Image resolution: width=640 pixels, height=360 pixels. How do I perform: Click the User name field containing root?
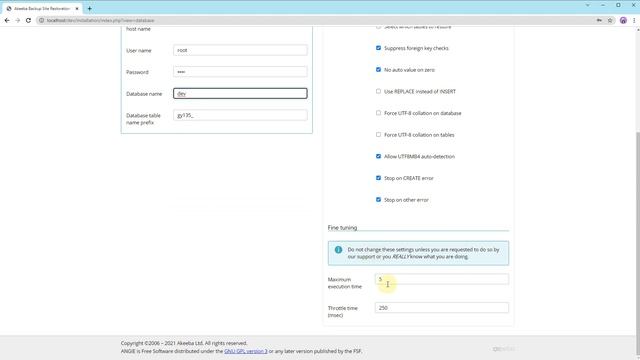240,50
